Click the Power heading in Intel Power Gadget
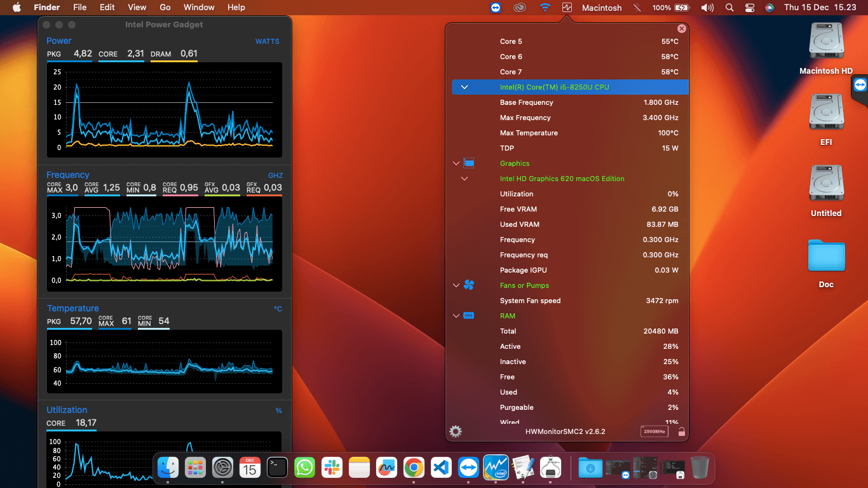Viewport: 868px width, 488px height. pos(59,41)
